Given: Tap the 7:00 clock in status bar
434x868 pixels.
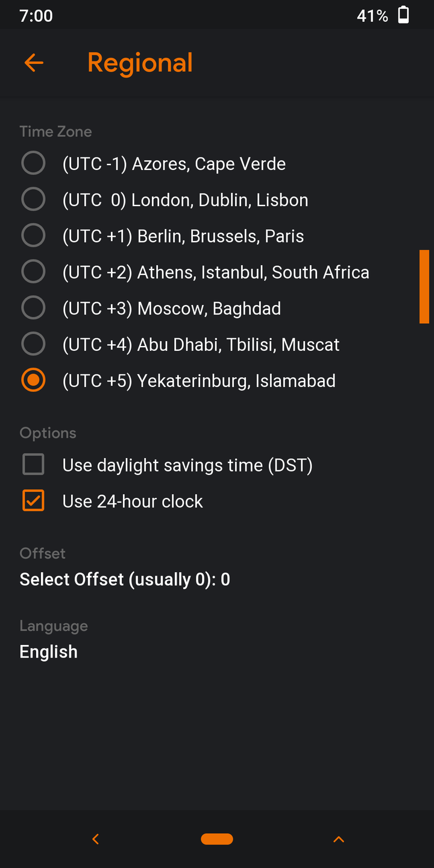Looking at the screenshot, I should [x=36, y=16].
